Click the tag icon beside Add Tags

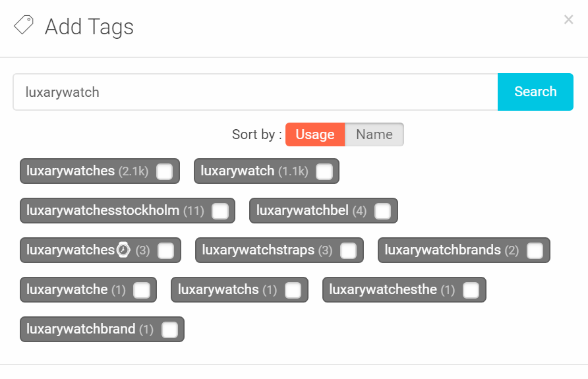(x=23, y=26)
